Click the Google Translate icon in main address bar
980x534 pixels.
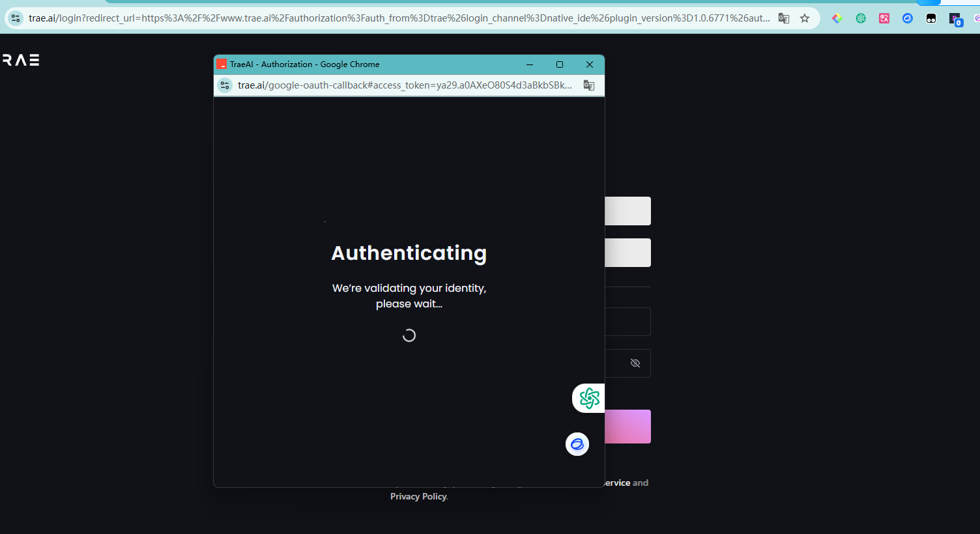click(x=784, y=18)
